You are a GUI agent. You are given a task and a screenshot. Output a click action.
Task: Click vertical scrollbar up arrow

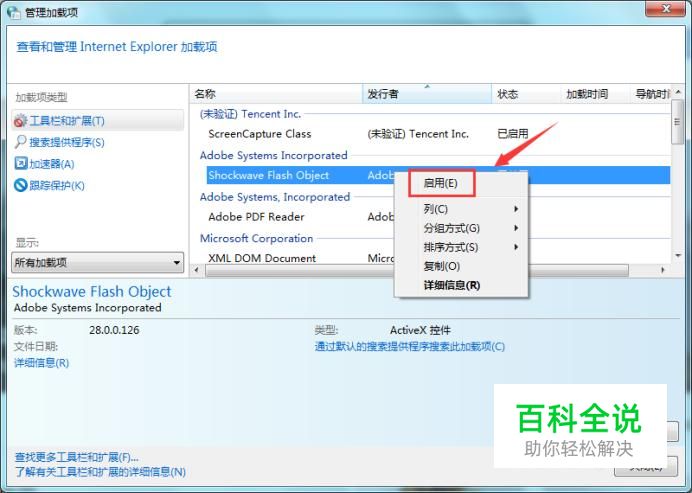(x=678, y=92)
